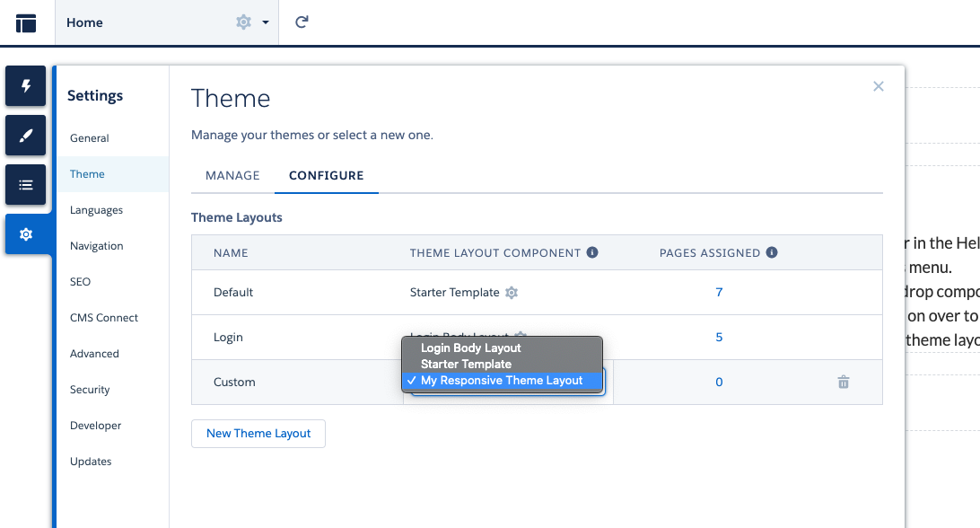This screenshot has height=528, width=980.
Task: Switch to the MANAGE tab
Action: pos(232,175)
